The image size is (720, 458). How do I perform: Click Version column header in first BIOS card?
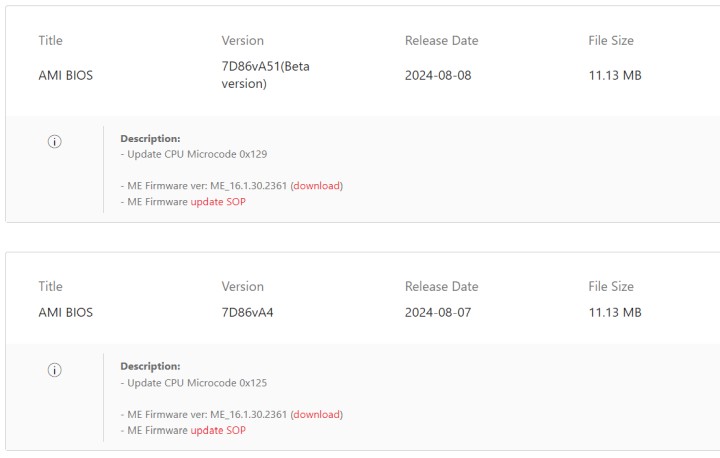tap(243, 41)
